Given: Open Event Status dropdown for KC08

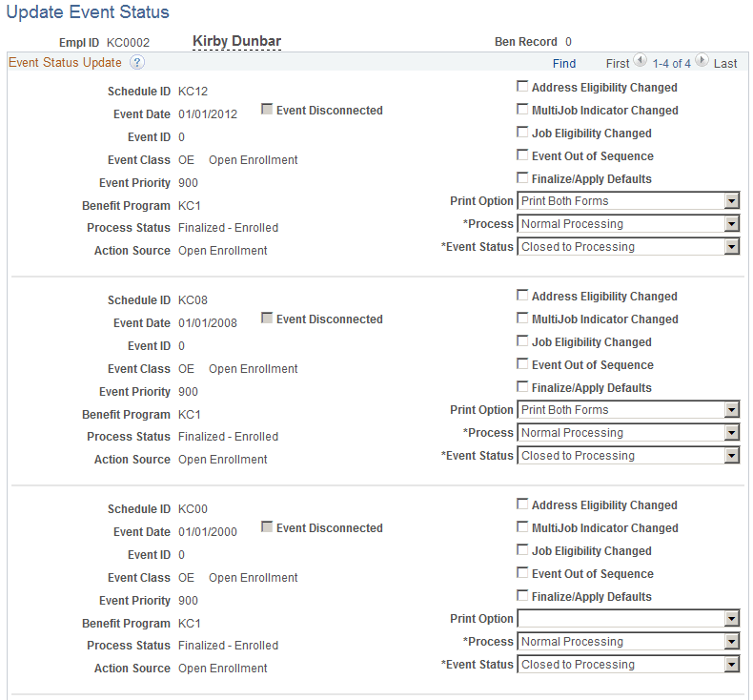Looking at the screenshot, I should [628, 456].
